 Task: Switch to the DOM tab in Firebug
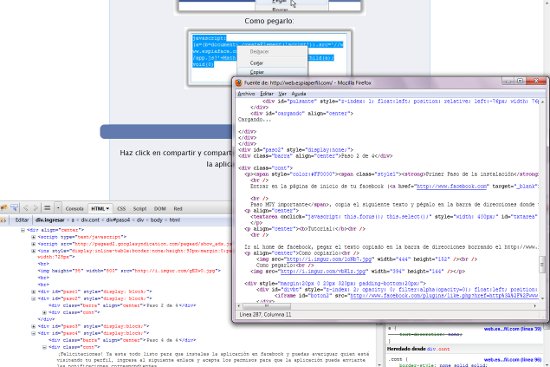pyautogui.click(x=160, y=209)
